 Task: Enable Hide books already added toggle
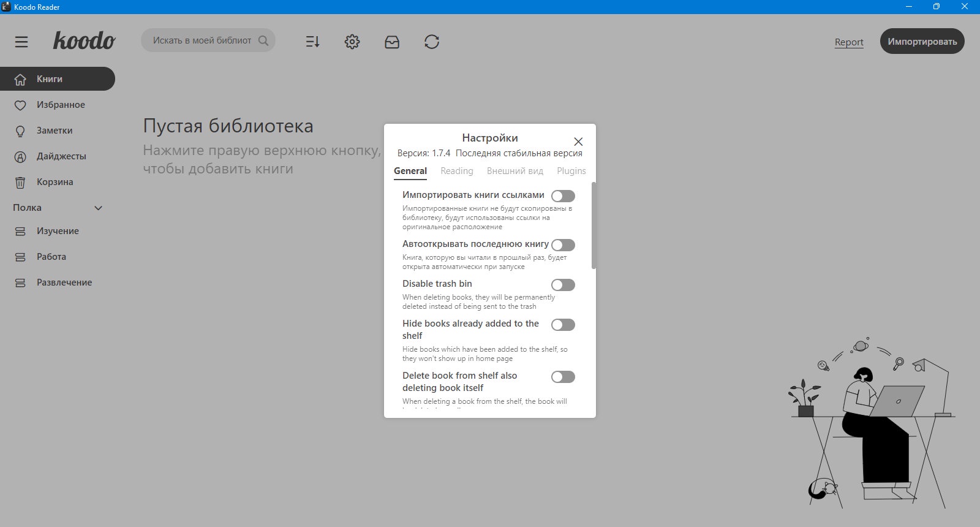coord(563,325)
